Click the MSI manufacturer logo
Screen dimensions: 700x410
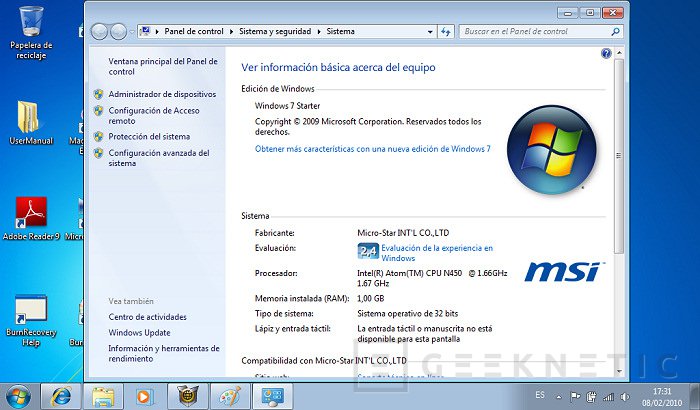click(564, 272)
